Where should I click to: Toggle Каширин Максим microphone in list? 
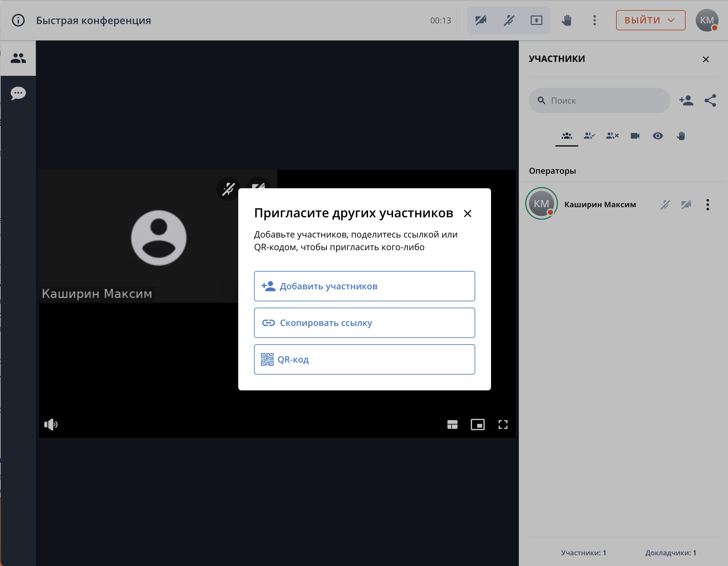point(665,205)
